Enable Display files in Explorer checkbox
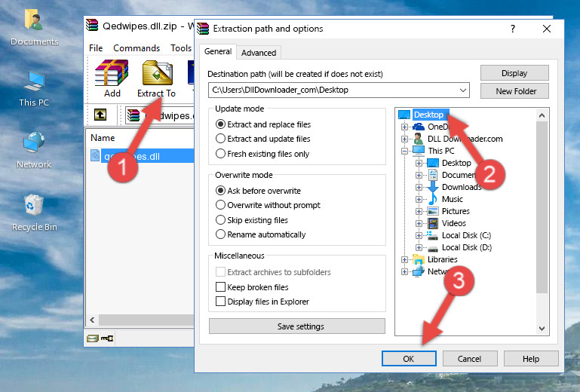The height and width of the screenshot is (392, 580). (x=220, y=302)
